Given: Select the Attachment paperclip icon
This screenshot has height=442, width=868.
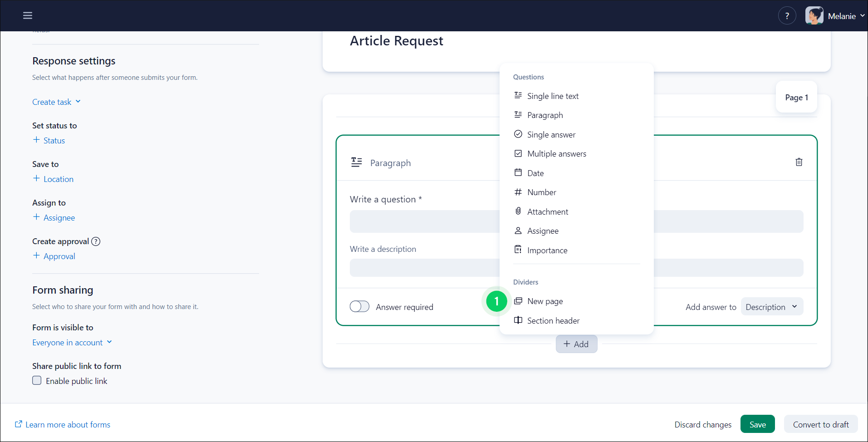Looking at the screenshot, I should point(518,211).
